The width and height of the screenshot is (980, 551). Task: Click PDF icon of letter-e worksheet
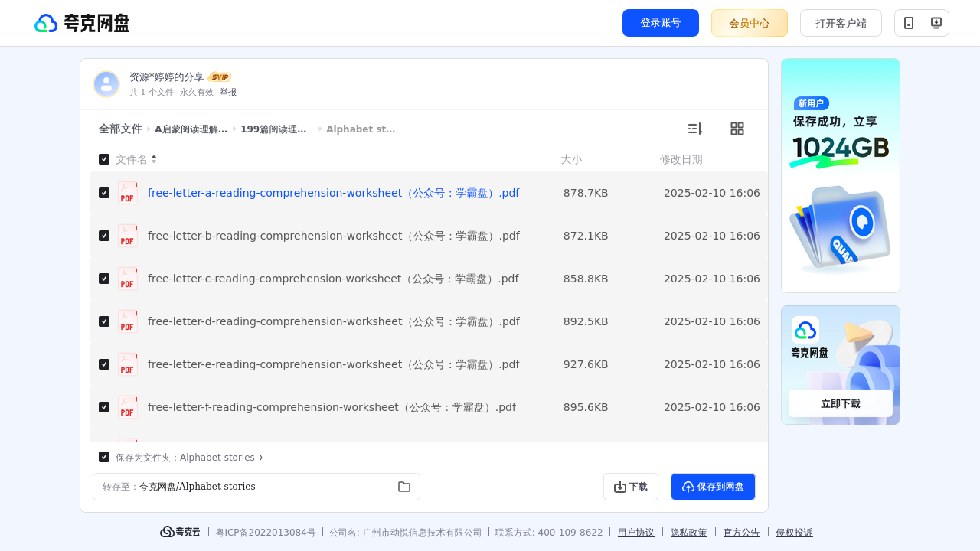coord(127,364)
